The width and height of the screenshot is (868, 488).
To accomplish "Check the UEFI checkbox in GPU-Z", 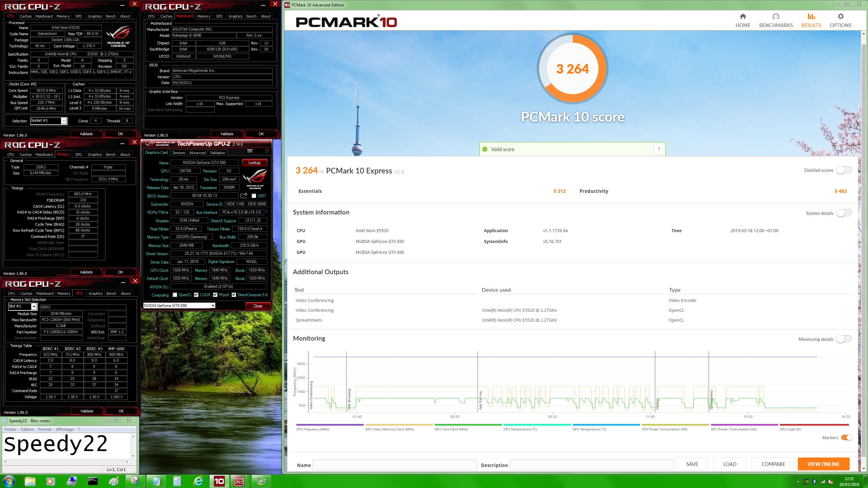I will (x=254, y=196).
